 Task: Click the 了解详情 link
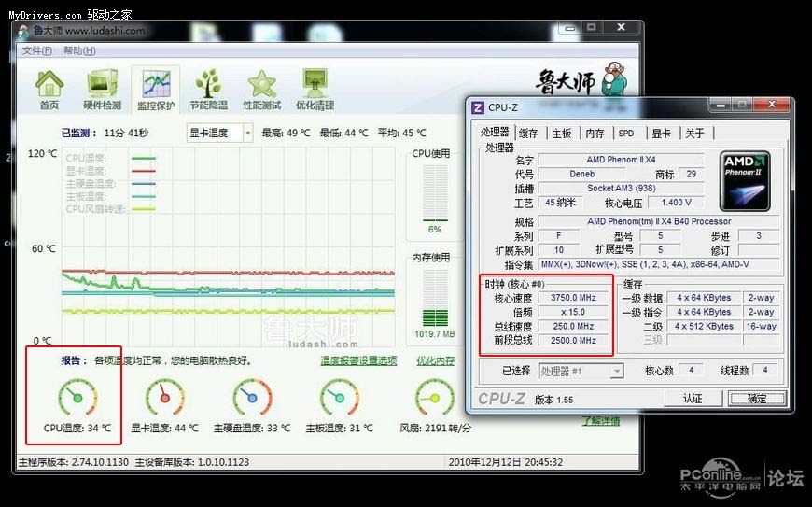(x=601, y=421)
